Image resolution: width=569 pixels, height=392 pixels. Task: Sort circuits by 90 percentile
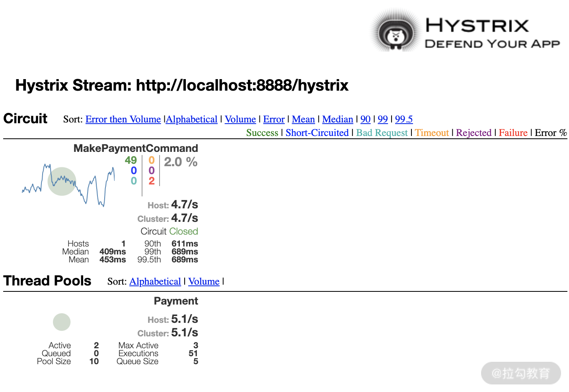pyautogui.click(x=365, y=119)
